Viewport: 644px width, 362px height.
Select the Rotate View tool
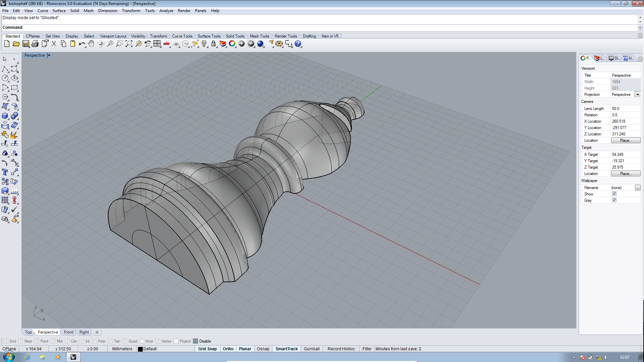coord(101,44)
